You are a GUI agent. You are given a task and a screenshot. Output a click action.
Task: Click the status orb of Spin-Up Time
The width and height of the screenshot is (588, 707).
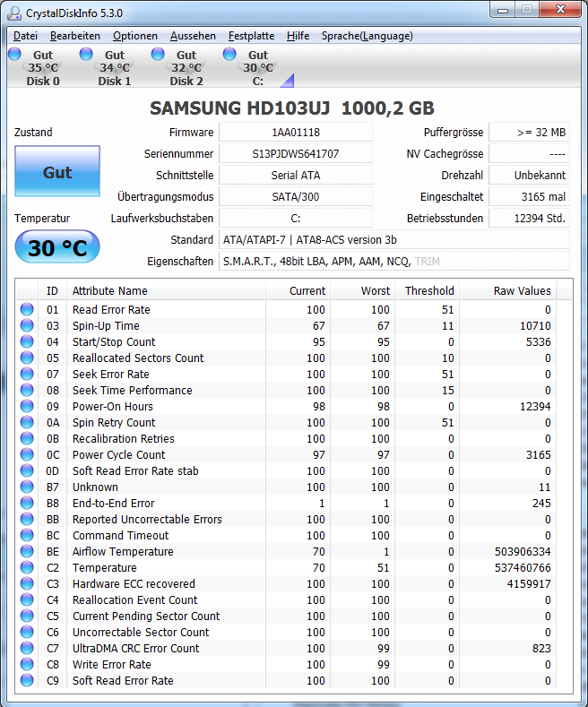pyautogui.click(x=27, y=325)
